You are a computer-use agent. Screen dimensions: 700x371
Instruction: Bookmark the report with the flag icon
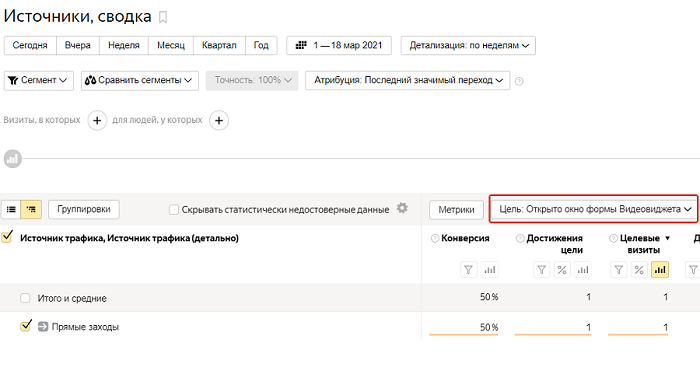pos(163,17)
